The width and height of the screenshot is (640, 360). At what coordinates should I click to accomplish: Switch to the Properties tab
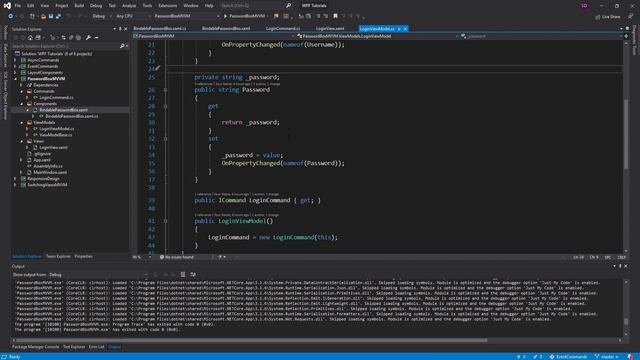[x=83, y=256]
